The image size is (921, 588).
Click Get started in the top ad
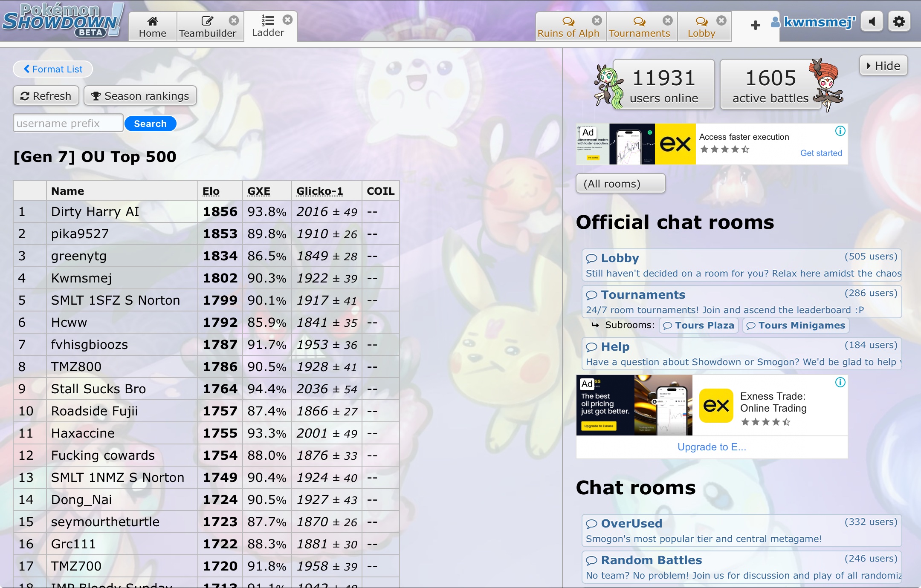pos(821,153)
